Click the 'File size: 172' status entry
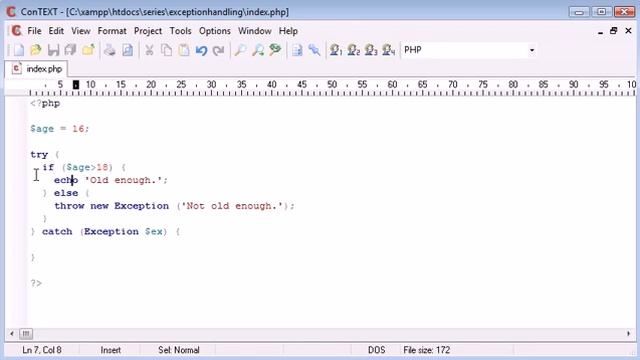Viewport: 640px width, 360px height. tap(427, 350)
